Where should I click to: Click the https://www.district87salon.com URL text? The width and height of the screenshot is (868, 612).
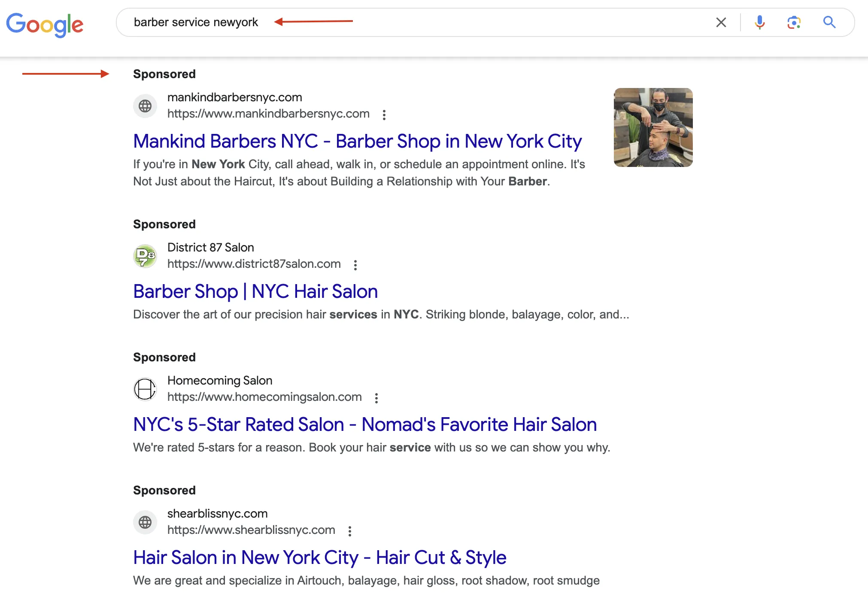click(x=254, y=264)
